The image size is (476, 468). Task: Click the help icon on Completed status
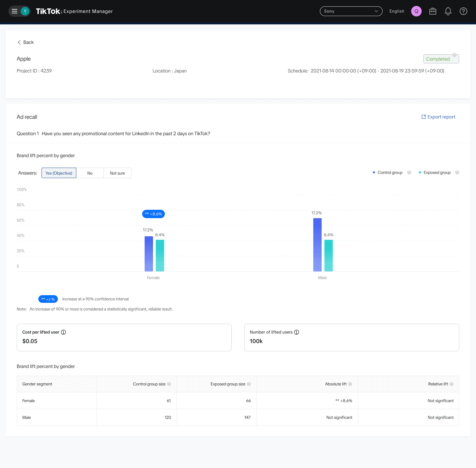[x=454, y=55]
